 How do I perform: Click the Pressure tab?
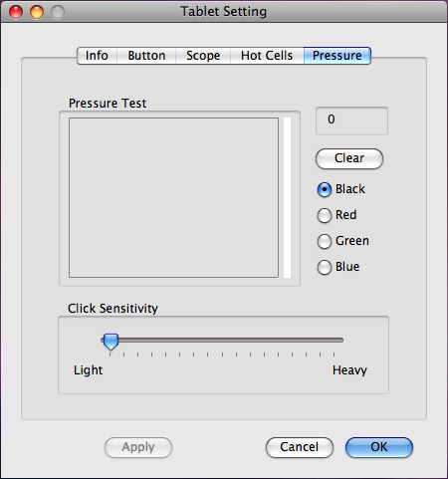[337, 56]
